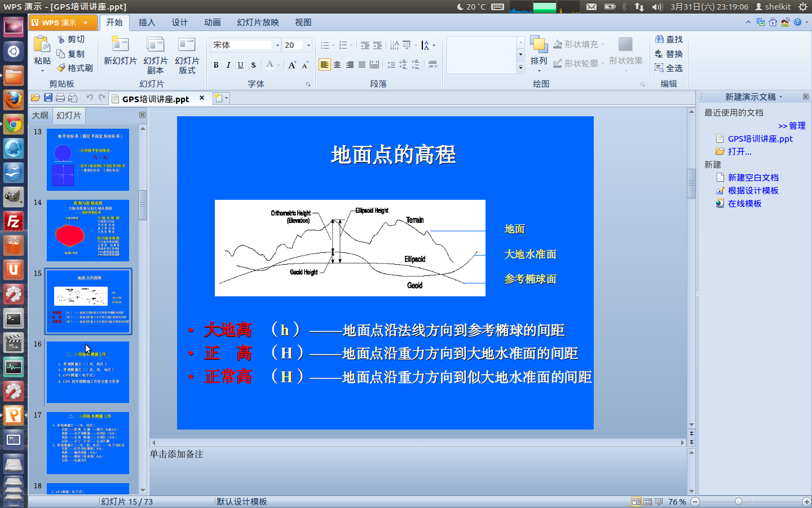The image size is (812, 508).
Task: Start slideshow from status bar icon
Action: pyautogui.click(x=659, y=501)
